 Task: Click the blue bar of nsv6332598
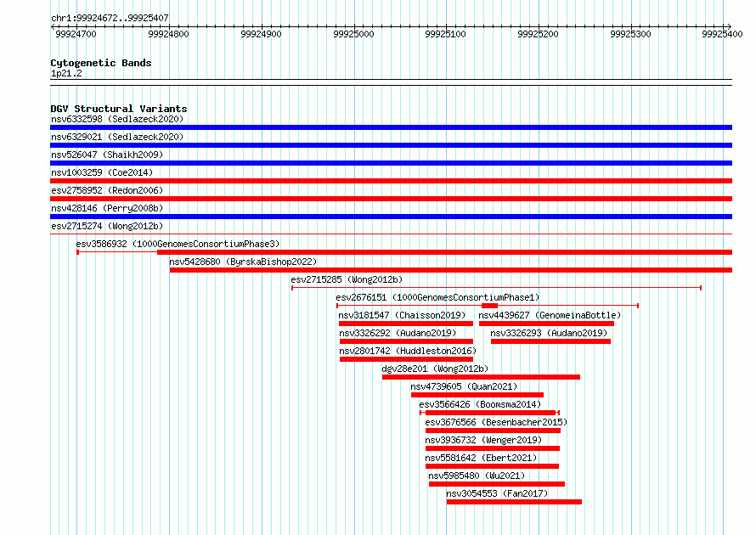[x=391, y=127]
